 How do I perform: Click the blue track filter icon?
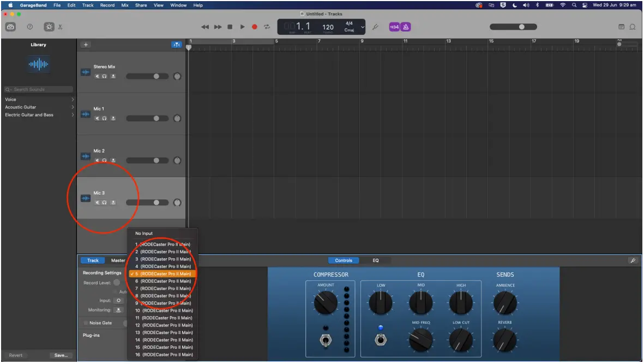(x=177, y=44)
